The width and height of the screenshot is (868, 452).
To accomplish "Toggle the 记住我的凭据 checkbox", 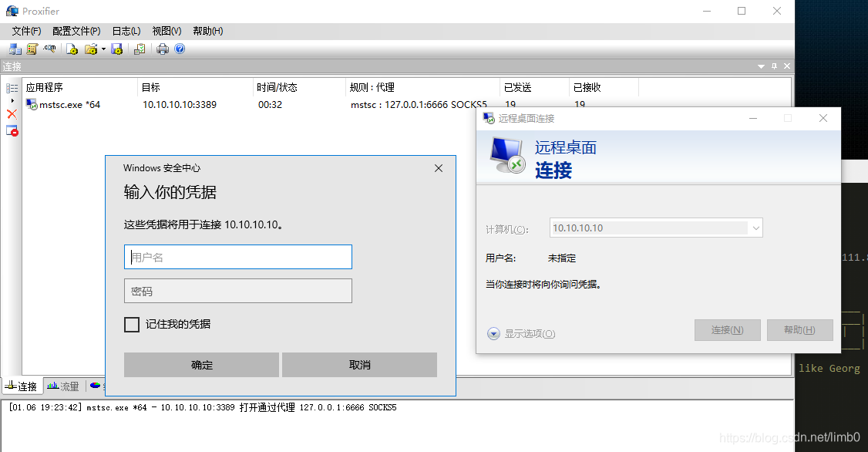I will click(x=132, y=325).
